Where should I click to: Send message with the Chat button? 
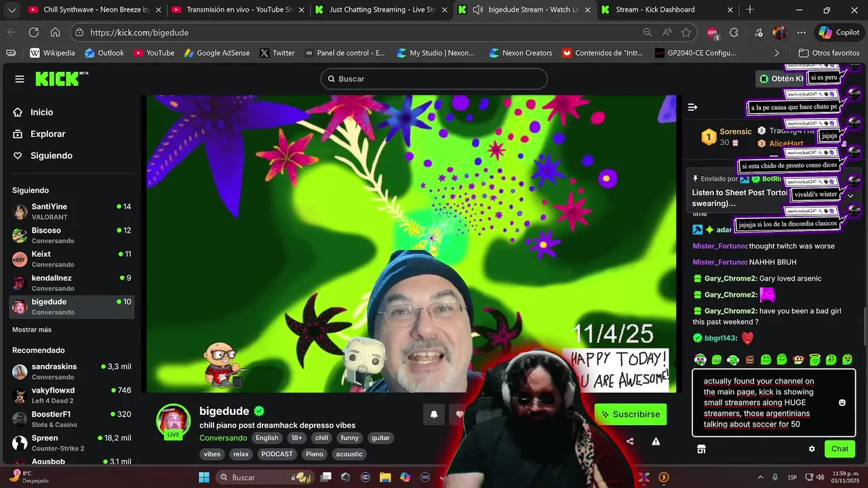tap(840, 449)
